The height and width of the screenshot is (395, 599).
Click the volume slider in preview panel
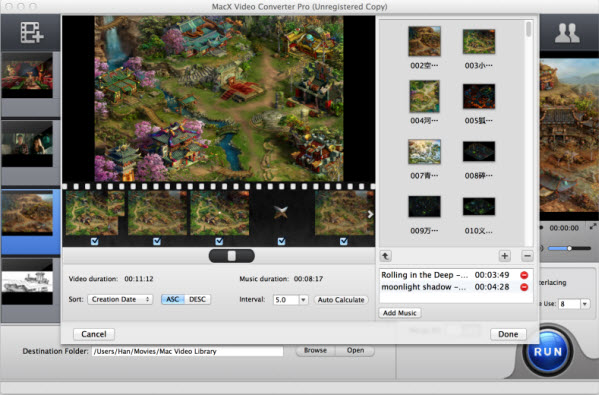pyautogui.click(x=569, y=248)
